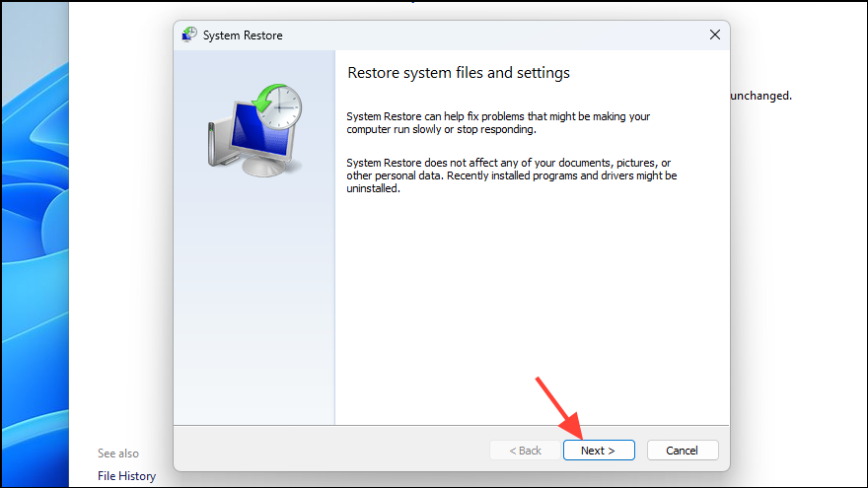Open the File History link

pyautogui.click(x=127, y=476)
